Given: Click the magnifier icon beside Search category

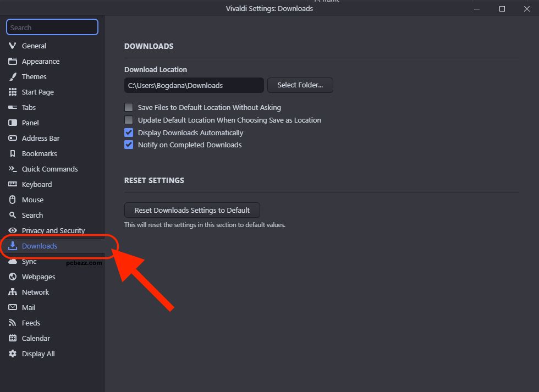Looking at the screenshot, I should pyautogui.click(x=12, y=215).
